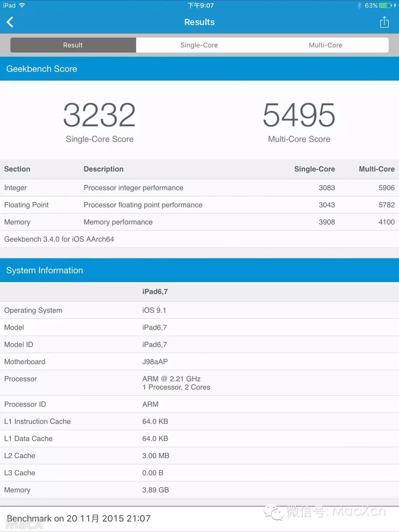Tap the L3 Cache label
This screenshot has height=532, width=399.
click(x=20, y=473)
